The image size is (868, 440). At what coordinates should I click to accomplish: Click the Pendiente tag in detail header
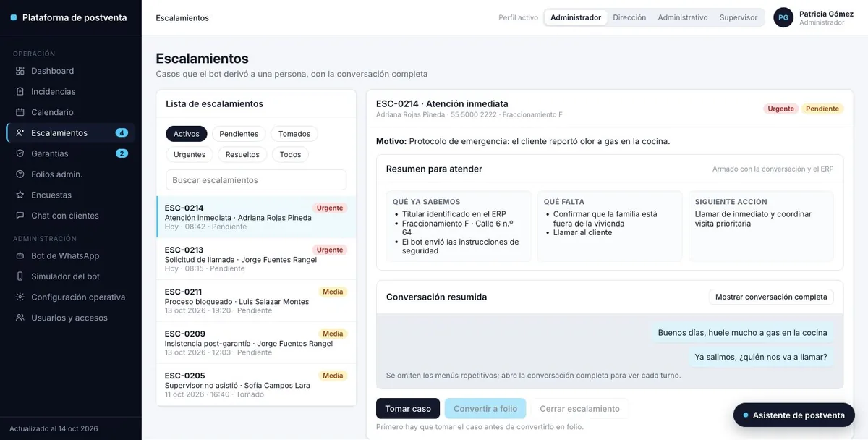tap(822, 109)
